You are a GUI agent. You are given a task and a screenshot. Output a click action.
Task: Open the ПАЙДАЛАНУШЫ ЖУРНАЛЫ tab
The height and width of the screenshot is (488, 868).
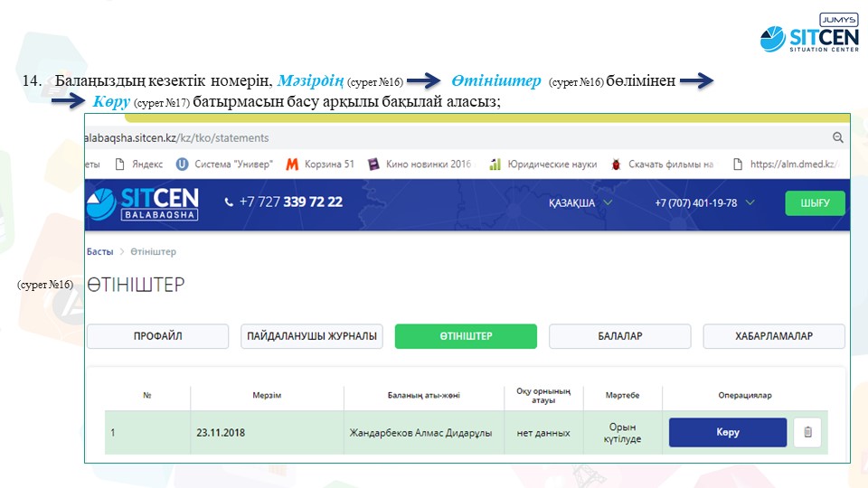[x=312, y=336]
